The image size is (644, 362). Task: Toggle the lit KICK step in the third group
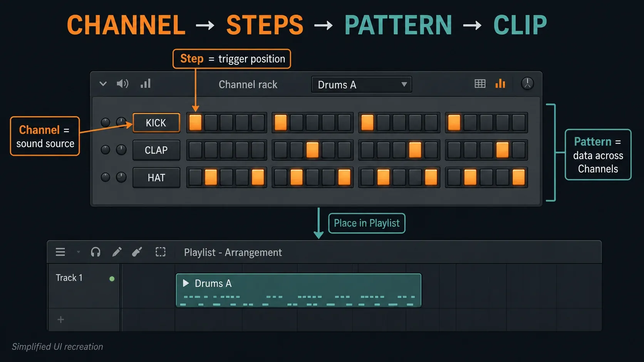point(367,123)
